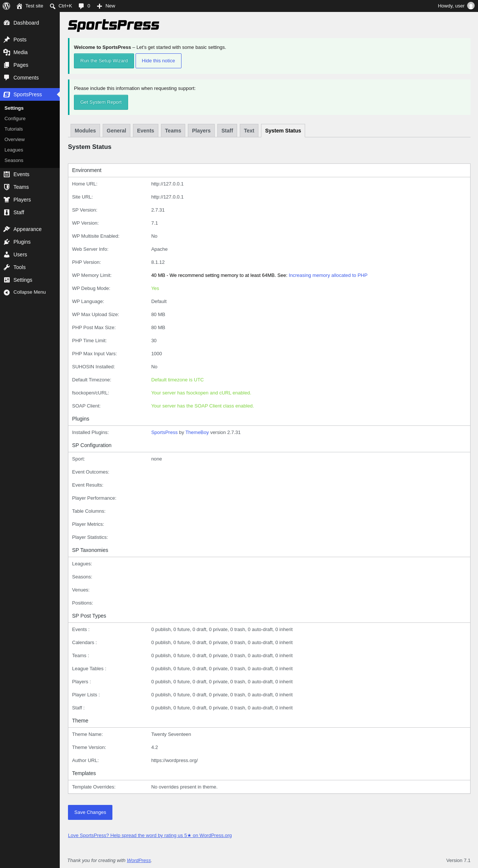The image size is (478, 868).
Task: Open Increasing memory allocated to PHP link
Action: [x=328, y=275]
